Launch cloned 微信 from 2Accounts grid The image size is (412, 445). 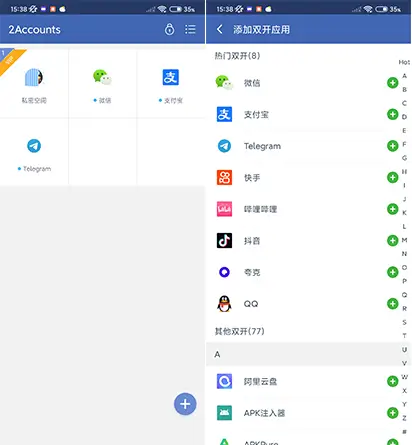(x=102, y=84)
